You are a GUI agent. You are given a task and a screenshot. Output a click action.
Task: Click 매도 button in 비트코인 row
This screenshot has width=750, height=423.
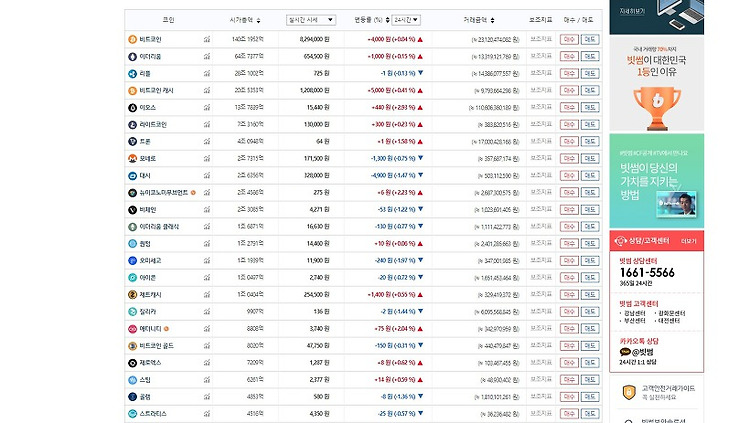click(x=590, y=39)
